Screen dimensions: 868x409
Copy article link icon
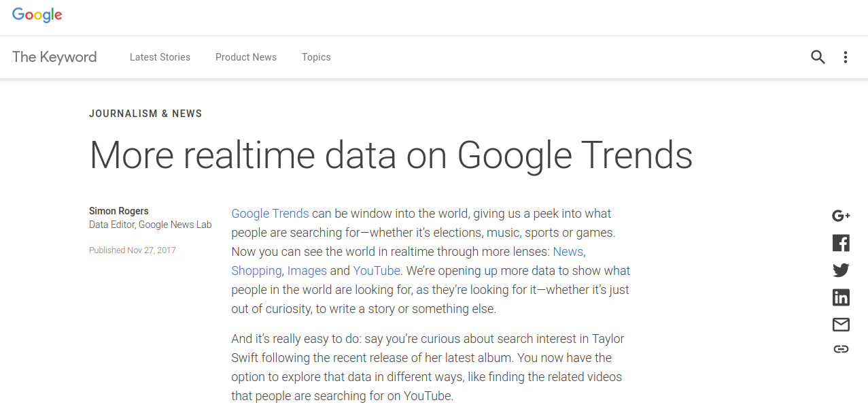click(841, 349)
